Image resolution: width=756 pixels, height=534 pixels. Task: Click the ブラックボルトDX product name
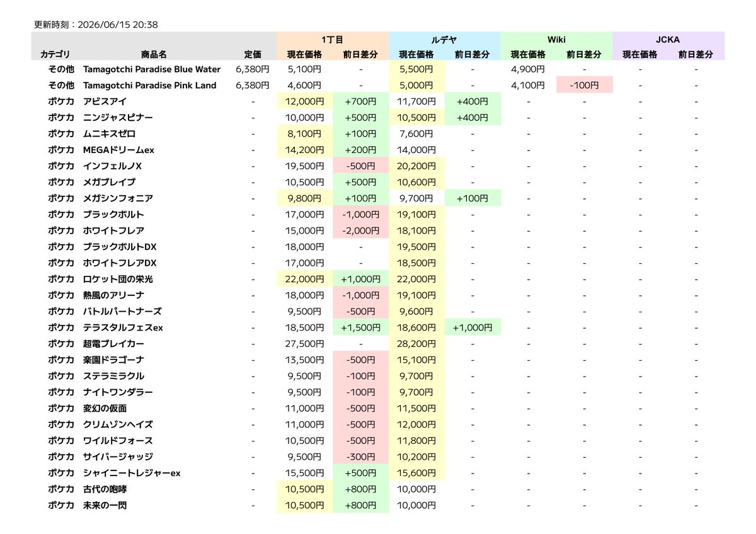120,247
